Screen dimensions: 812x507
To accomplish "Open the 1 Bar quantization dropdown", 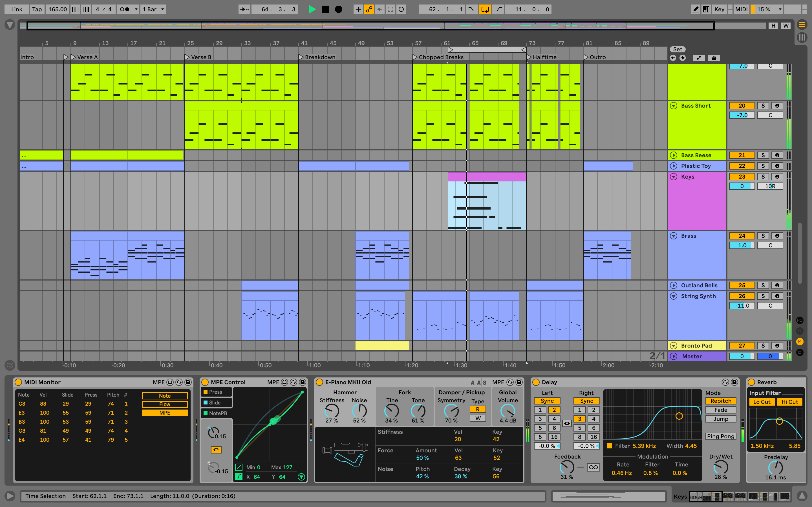I will [x=153, y=9].
